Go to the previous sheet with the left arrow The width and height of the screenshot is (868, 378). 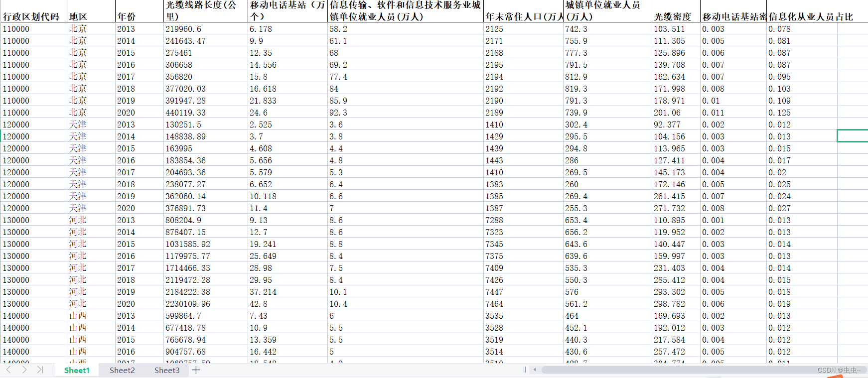pyautogui.click(x=8, y=370)
